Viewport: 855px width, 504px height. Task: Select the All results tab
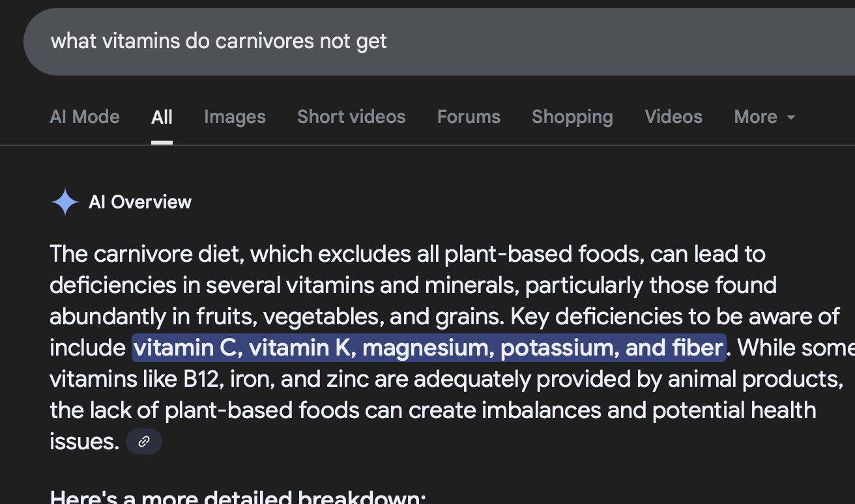click(x=162, y=117)
